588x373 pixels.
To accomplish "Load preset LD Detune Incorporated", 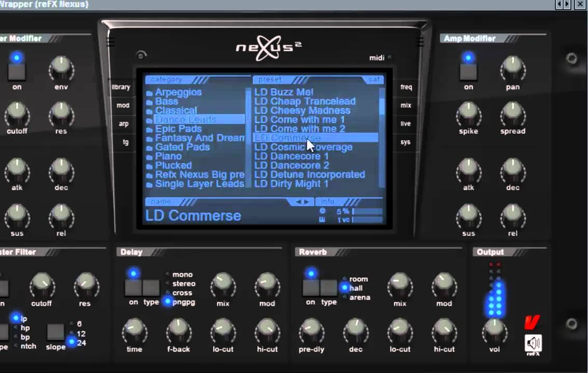I will (310, 175).
